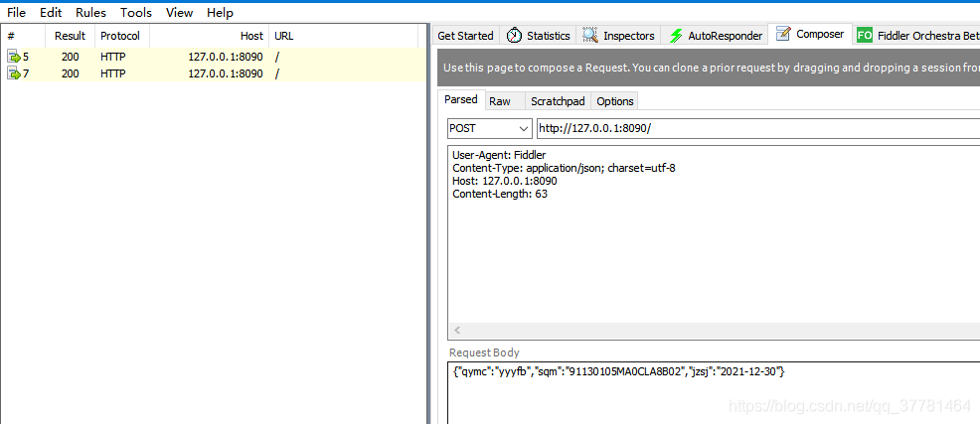Screen dimensions: 980x424
Task: Sort sessions by Host column header
Action: [210, 36]
